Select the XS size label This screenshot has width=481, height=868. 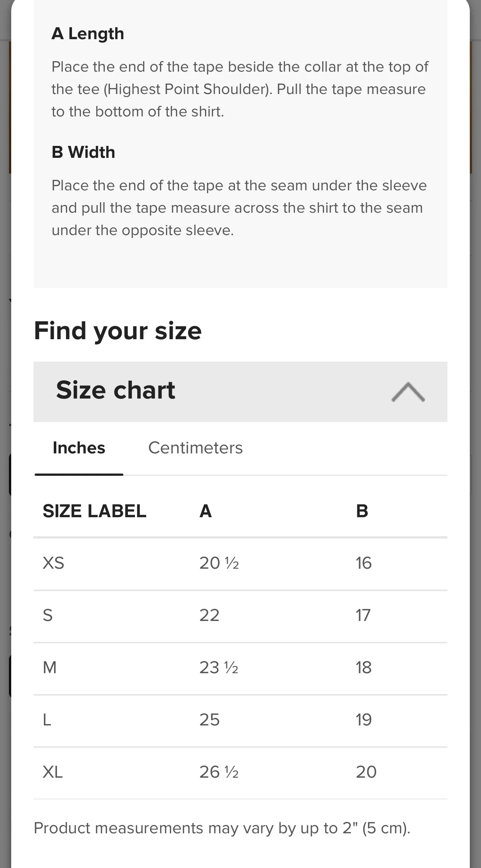coord(53,563)
